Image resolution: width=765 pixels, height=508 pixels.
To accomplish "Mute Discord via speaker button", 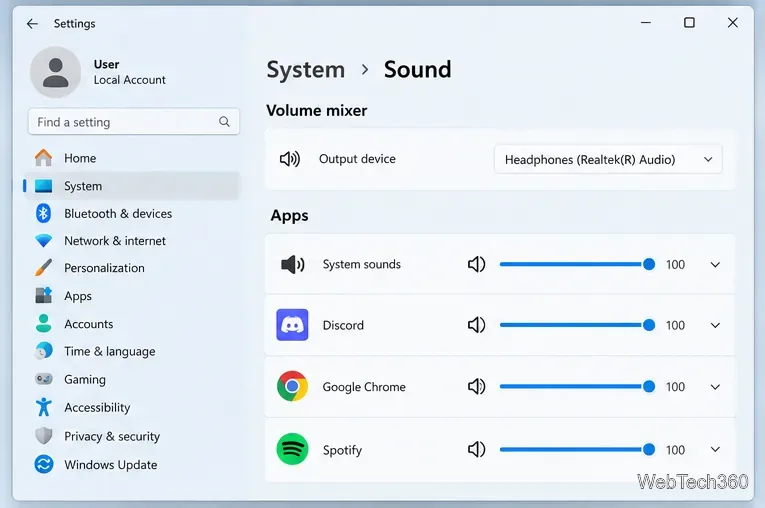I will pyautogui.click(x=477, y=325).
